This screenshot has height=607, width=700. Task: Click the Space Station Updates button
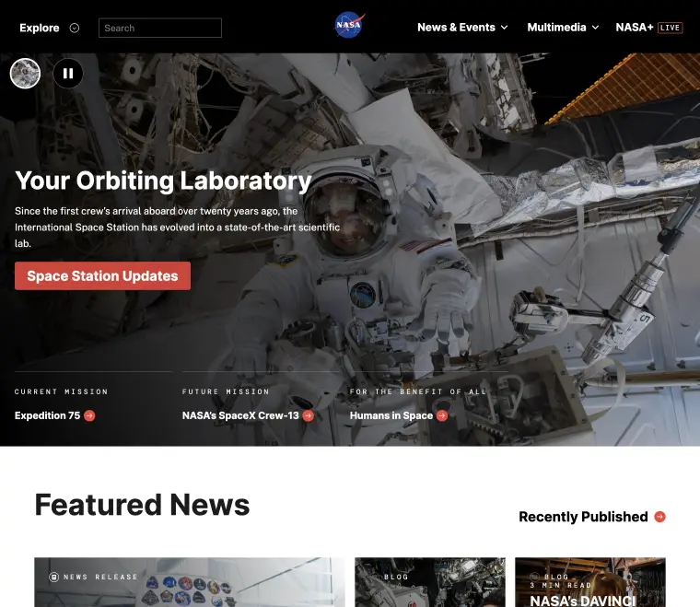point(102,275)
